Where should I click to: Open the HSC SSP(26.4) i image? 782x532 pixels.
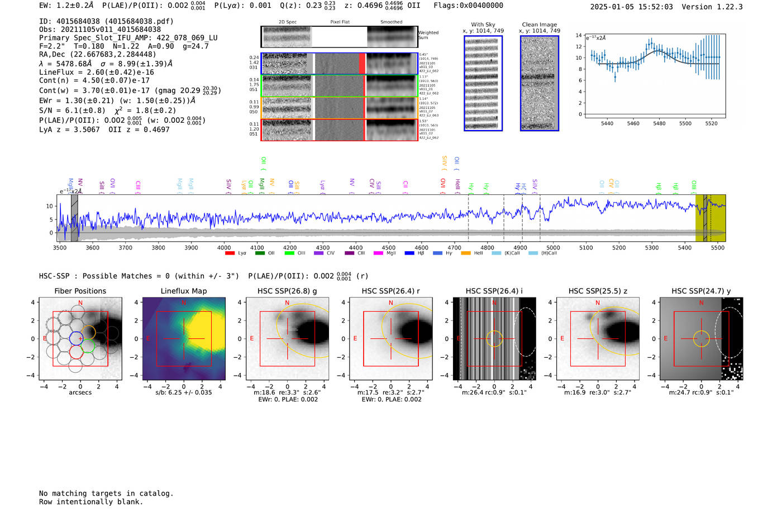[x=494, y=338]
